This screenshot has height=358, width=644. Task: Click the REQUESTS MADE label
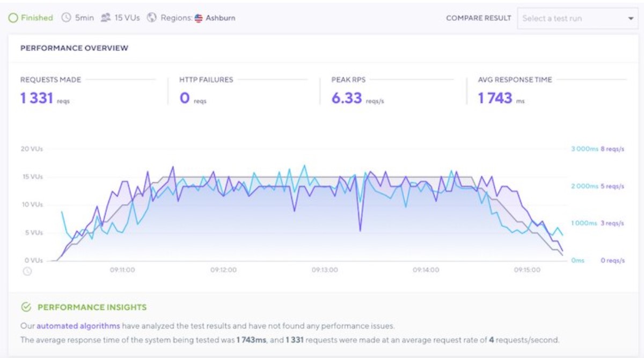click(51, 80)
